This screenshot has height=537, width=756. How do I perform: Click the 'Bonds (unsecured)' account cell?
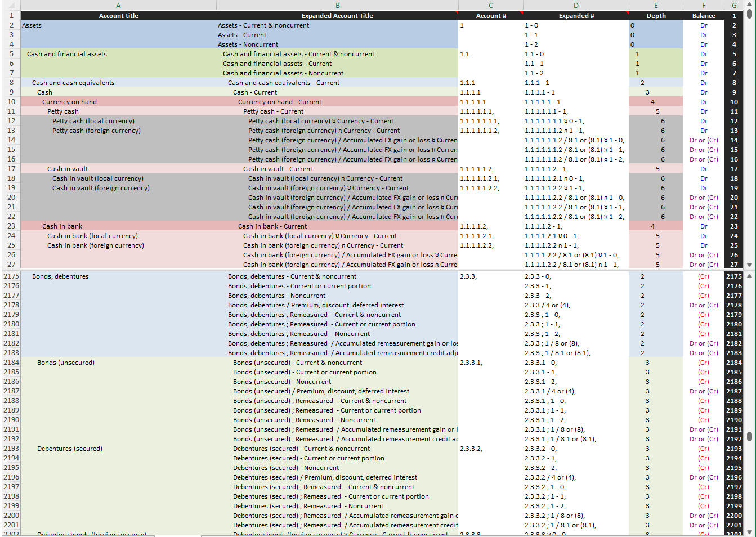(x=66, y=363)
